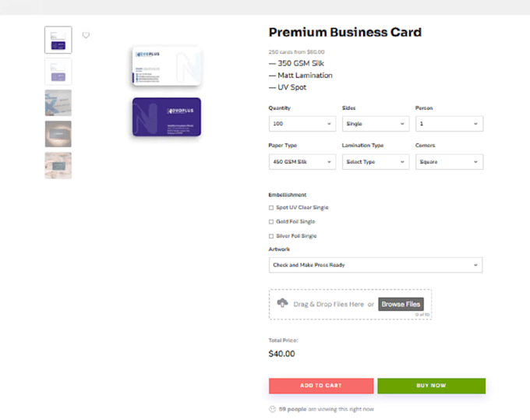Open the Sides dropdown
This screenshot has height=420, width=530.
coord(376,124)
